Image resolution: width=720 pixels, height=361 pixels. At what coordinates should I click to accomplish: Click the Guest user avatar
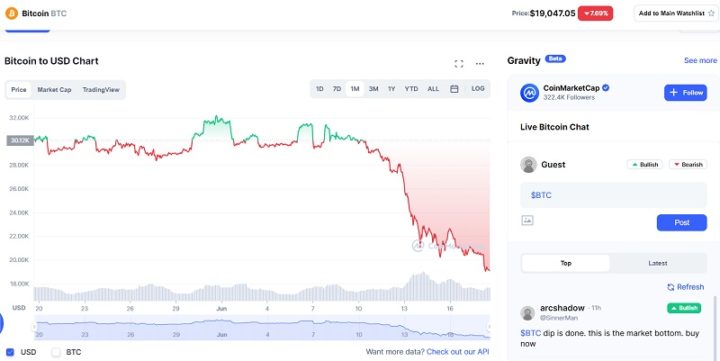pos(529,164)
